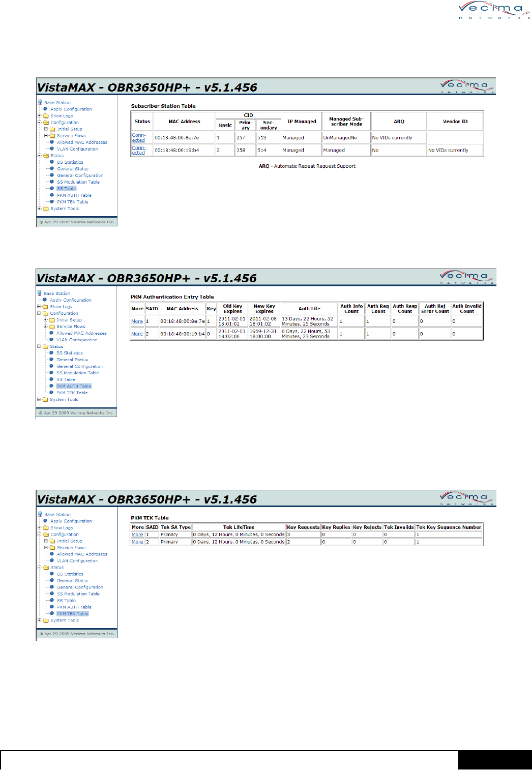This screenshot has width=532, height=770.
Task: Click Vecima logo in PKM TEK Table page header
Action: pyautogui.click(x=466, y=498)
